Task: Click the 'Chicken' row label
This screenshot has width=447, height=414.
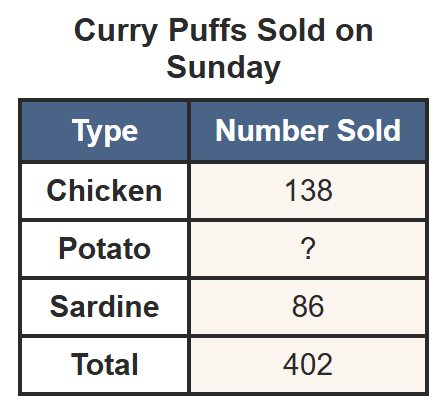Action: coord(105,191)
